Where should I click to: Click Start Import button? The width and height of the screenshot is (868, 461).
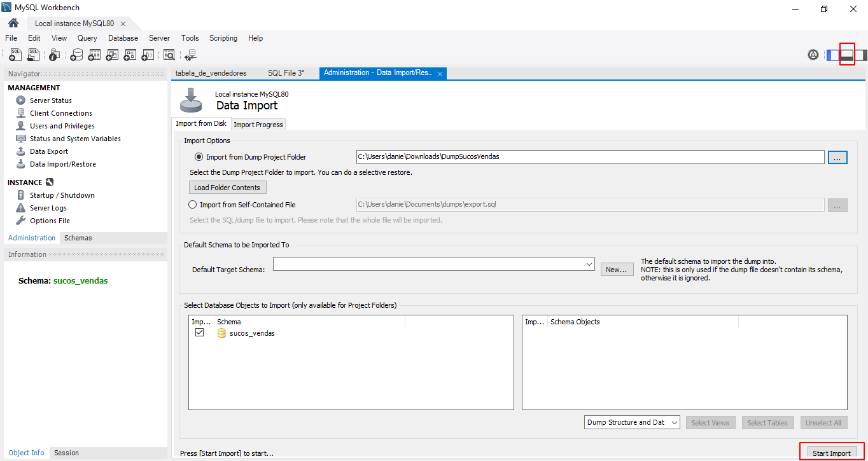pos(831,453)
